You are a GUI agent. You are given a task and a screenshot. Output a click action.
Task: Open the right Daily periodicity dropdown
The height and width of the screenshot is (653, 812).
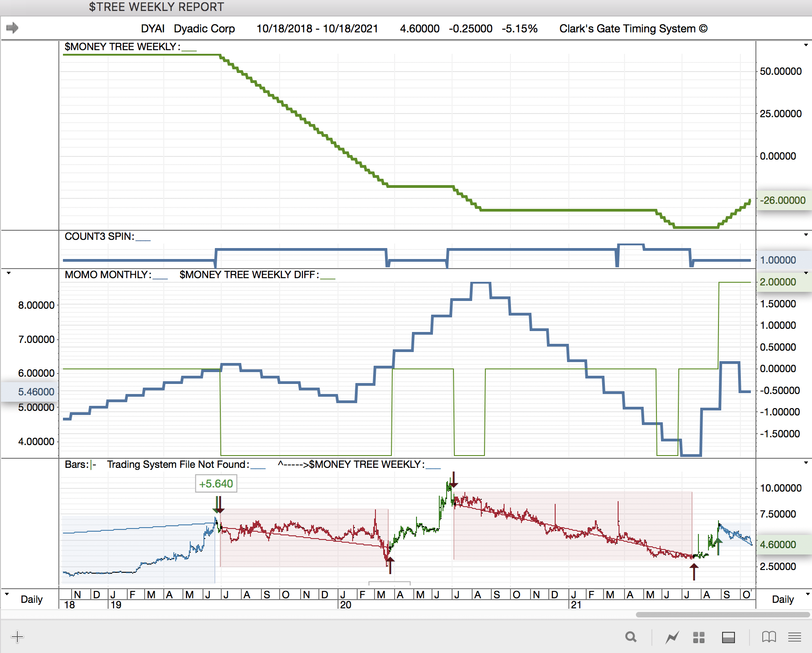pyautogui.click(x=808, y=594)
